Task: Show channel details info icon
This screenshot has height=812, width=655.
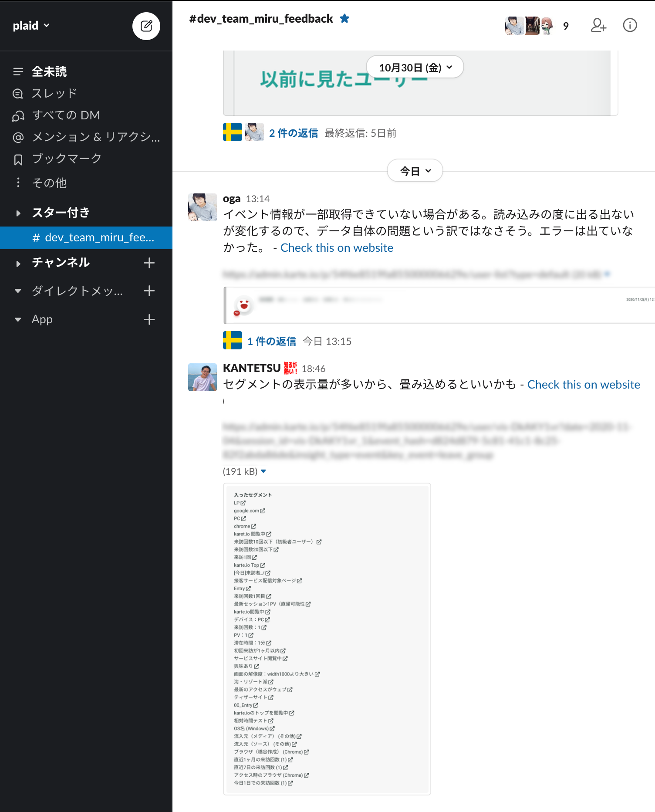Action: click(x=630, y=26)
